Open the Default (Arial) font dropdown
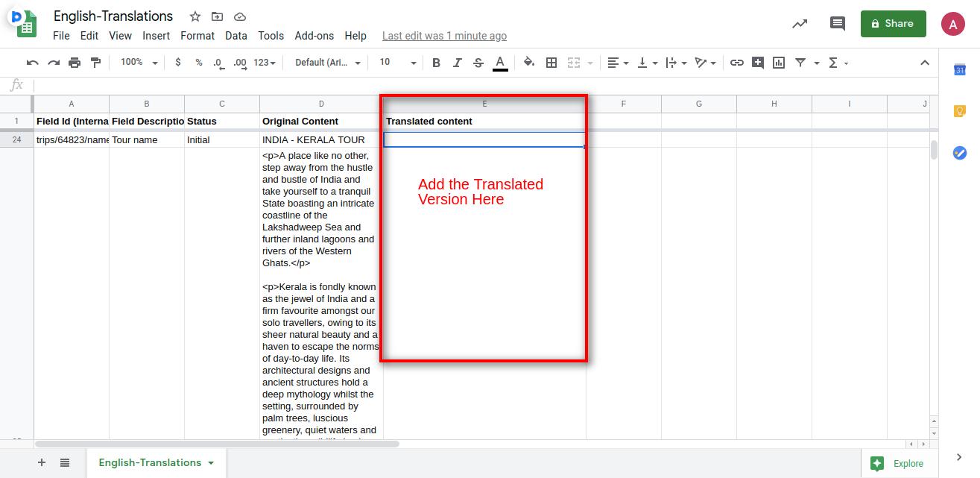Image resolution: width=980 pixels, height=478 pixels. pos(328,63)
